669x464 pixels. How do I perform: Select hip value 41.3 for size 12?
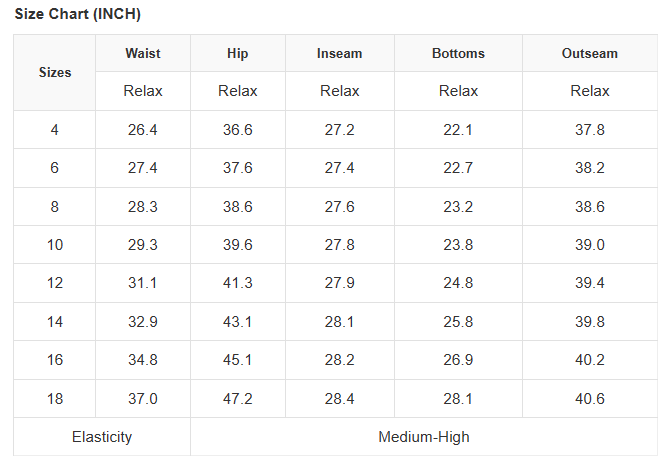238,283
